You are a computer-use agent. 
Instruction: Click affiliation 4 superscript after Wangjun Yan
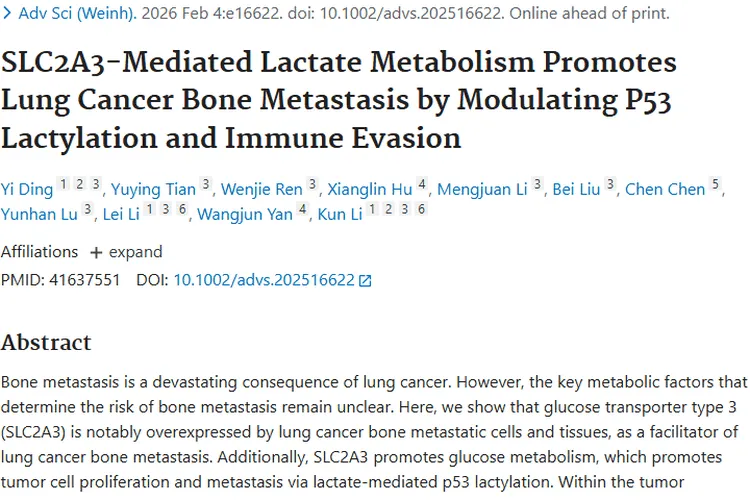[x=303, y=210]
